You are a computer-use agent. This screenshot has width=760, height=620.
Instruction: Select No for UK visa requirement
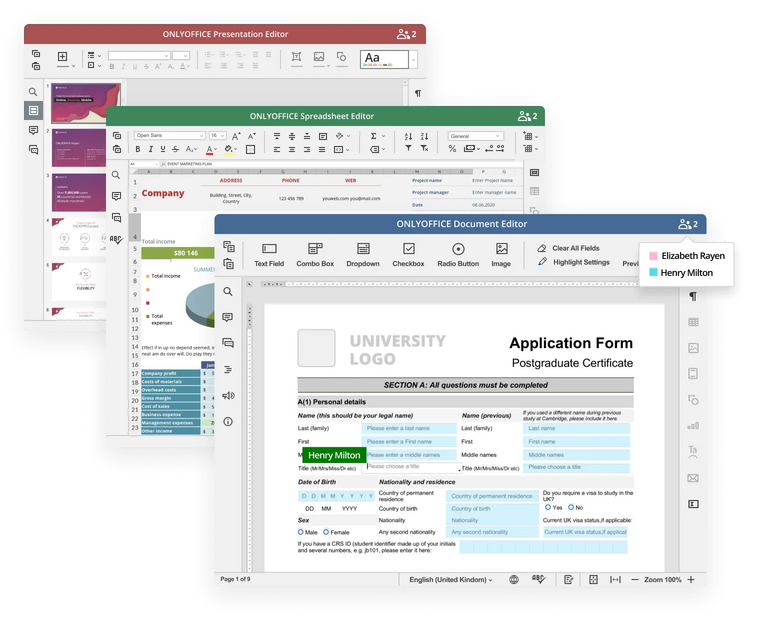pos(571,507)
